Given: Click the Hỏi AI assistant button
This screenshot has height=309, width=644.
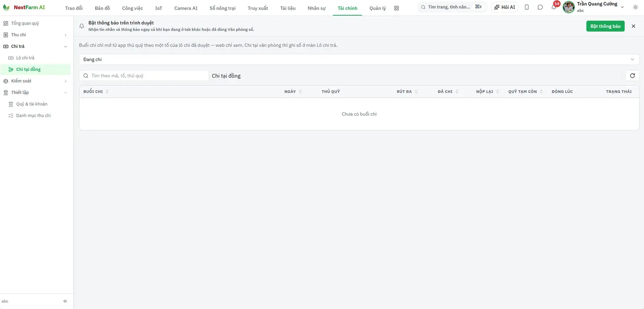Looking at the screenshot, I should [504, 7].
